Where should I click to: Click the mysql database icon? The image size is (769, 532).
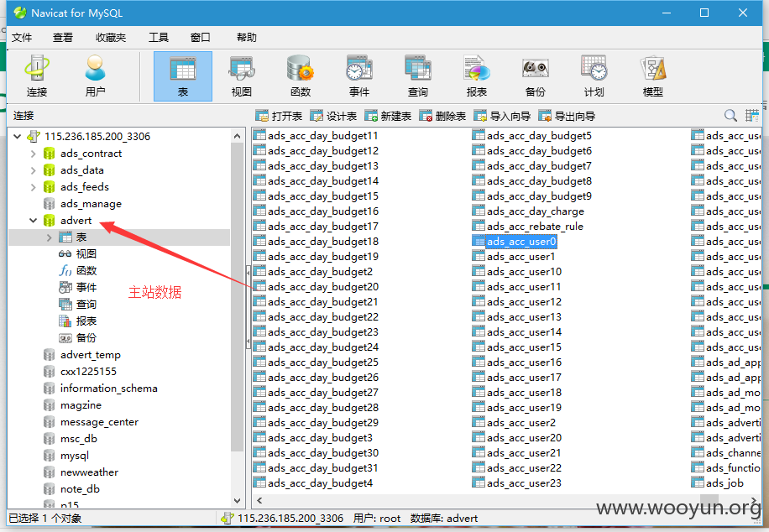click(49, 456)
